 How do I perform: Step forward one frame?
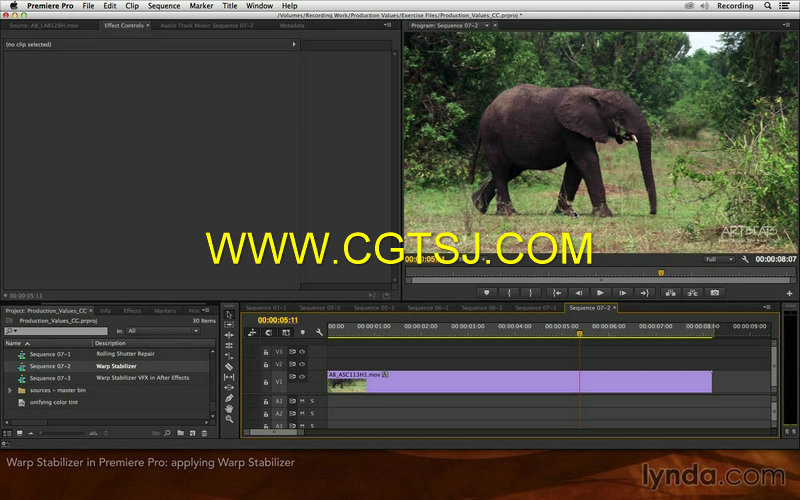click(622, 293)
